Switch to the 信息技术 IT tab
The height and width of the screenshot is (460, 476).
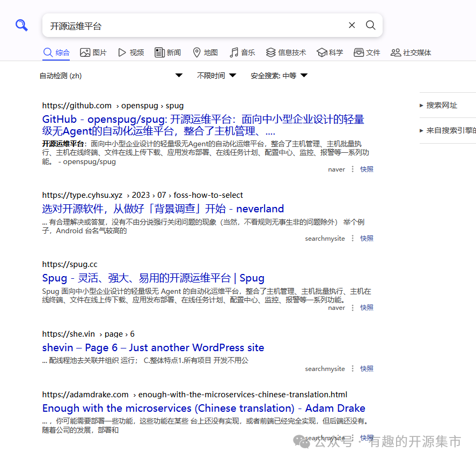286,53
